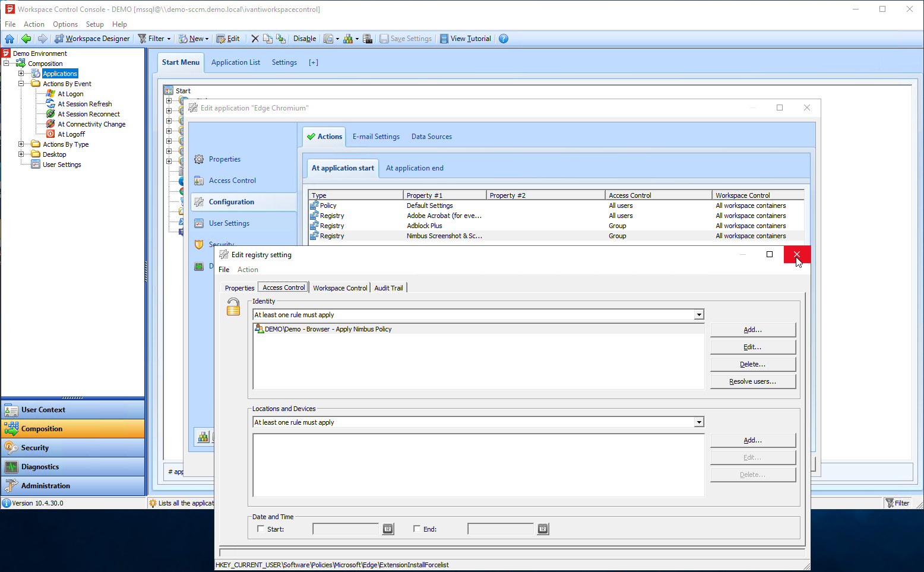
Task: Open the Workspace Designer tool
Action: 92,39
